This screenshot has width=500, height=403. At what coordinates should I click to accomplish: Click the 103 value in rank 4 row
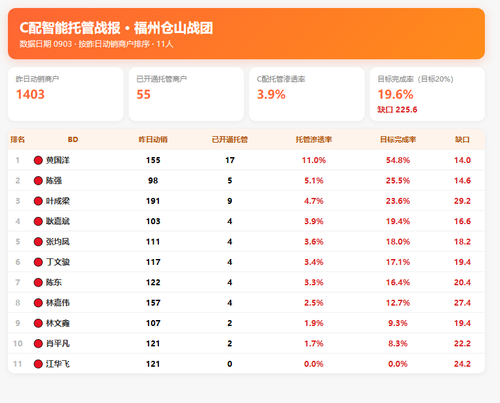pyautogui.click(x=153, y=221)
